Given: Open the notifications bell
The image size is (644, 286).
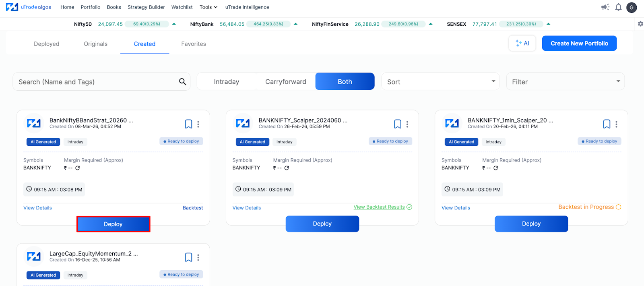Looking at the screenshot, I should (x=618, y=7).
